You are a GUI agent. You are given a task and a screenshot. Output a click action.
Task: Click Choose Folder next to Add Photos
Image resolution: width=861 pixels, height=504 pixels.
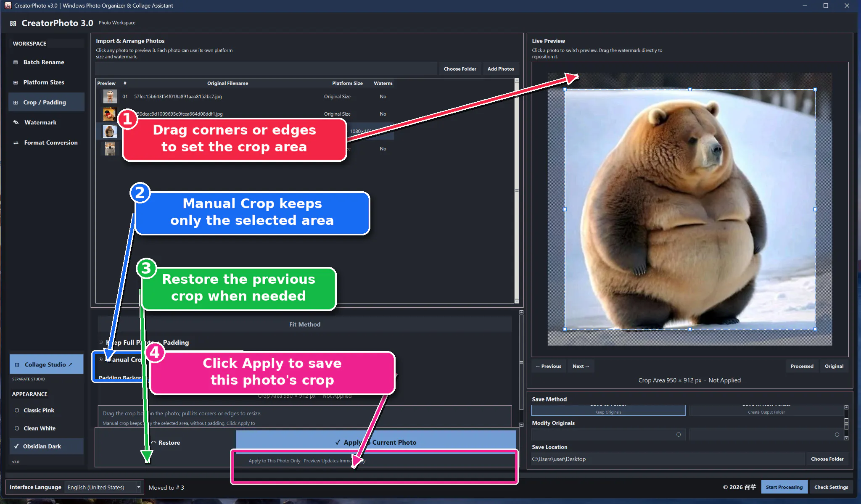pyautogui.click(x=460, y=69)
